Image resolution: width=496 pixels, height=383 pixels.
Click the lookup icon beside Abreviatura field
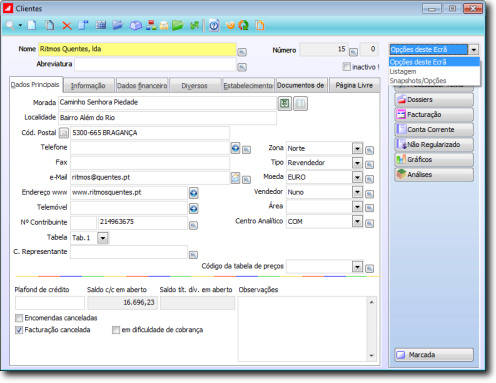242,67
